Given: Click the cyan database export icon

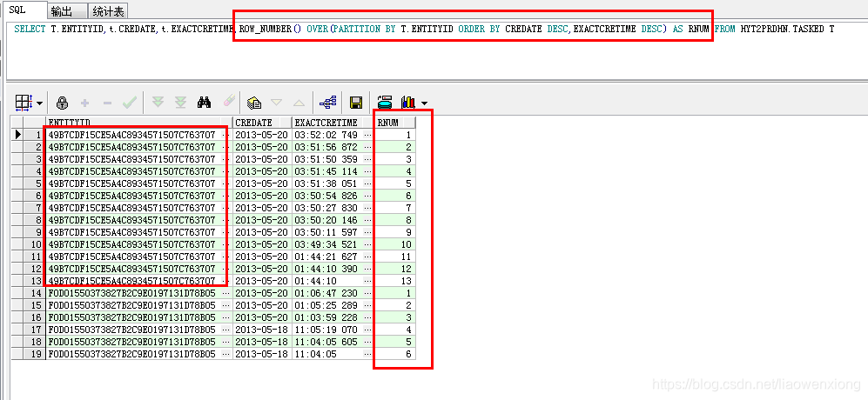Looking at the screenshot, I should (x=385, y=103).
